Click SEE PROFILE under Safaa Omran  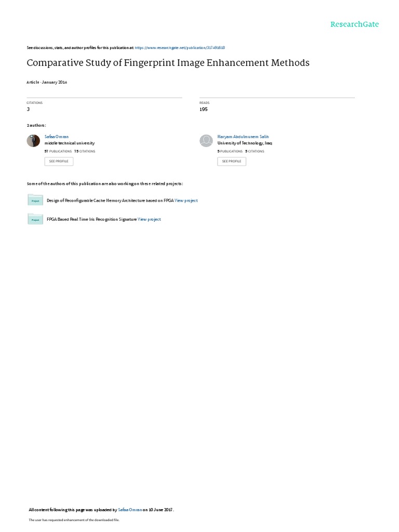click(59, 161)
